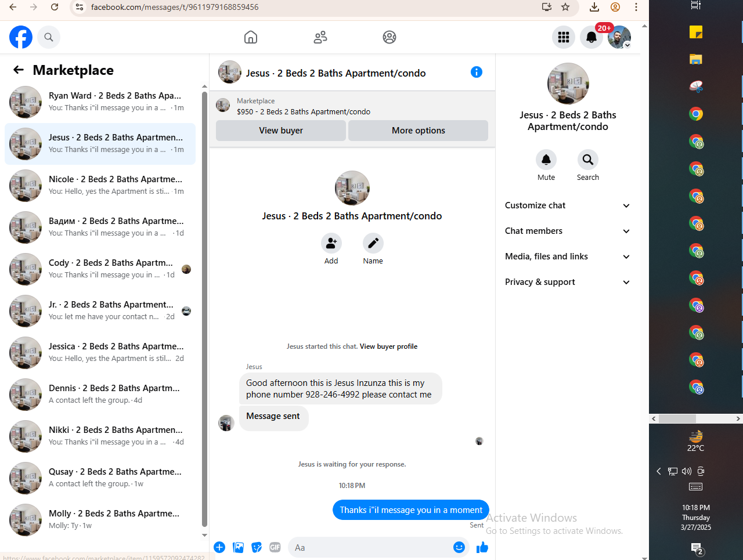Open Molly conversation in the list
743x560 pixels.
[100, 520]
